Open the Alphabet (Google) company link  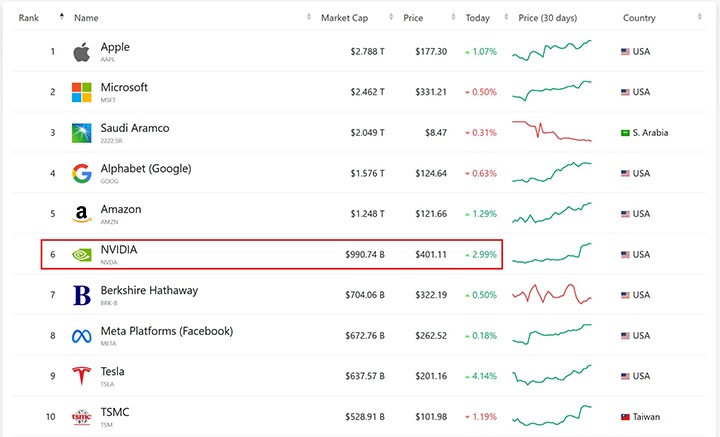click(x=145, y=168)
